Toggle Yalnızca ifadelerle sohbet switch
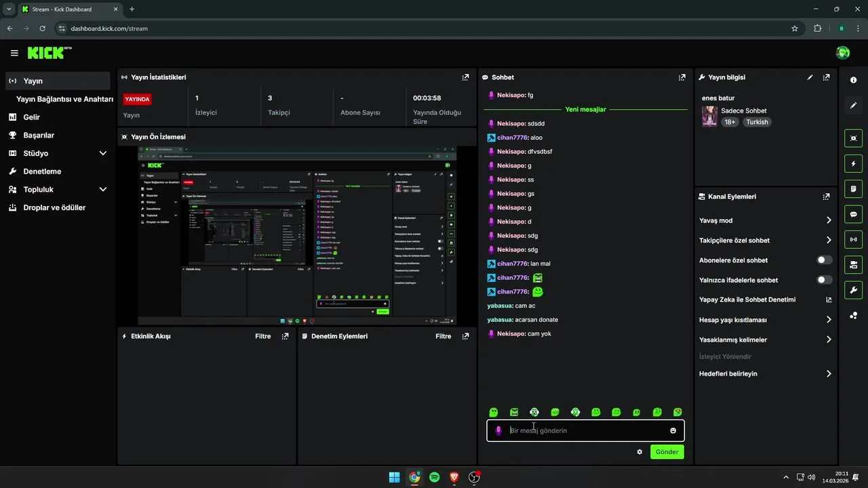The image size is (868, 488). point(825,280)
